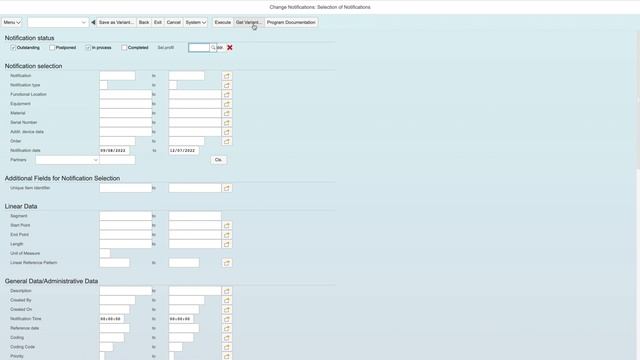This screenshot has height=360, width=640.
Task: Open multiple selection for Priority row
Action: pos(227,356)
